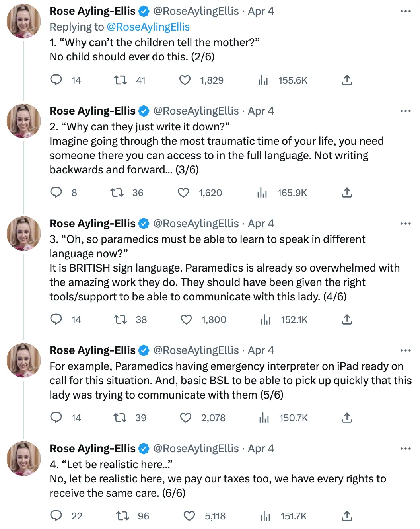The image size is (420, 529).
Task: Like the BRITISH sign language tweet
Action: 185,319
